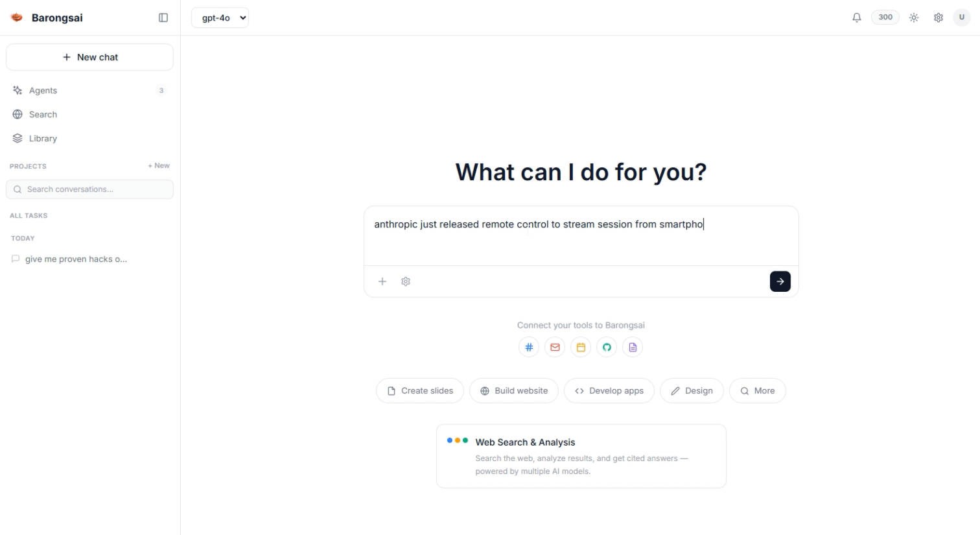Open Agents in the sidebar
This screenshot has width=980, height=535.
click(89, 90)
